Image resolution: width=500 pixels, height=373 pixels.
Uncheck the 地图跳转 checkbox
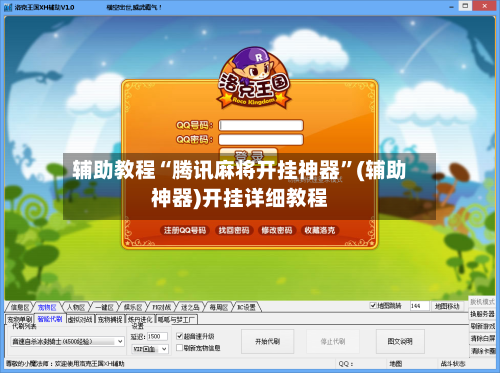pos(373,305)
